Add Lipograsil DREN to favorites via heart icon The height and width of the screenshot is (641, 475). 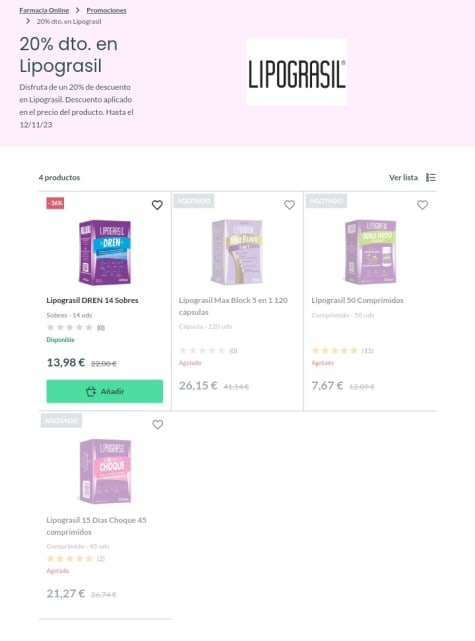pos(157,205)
